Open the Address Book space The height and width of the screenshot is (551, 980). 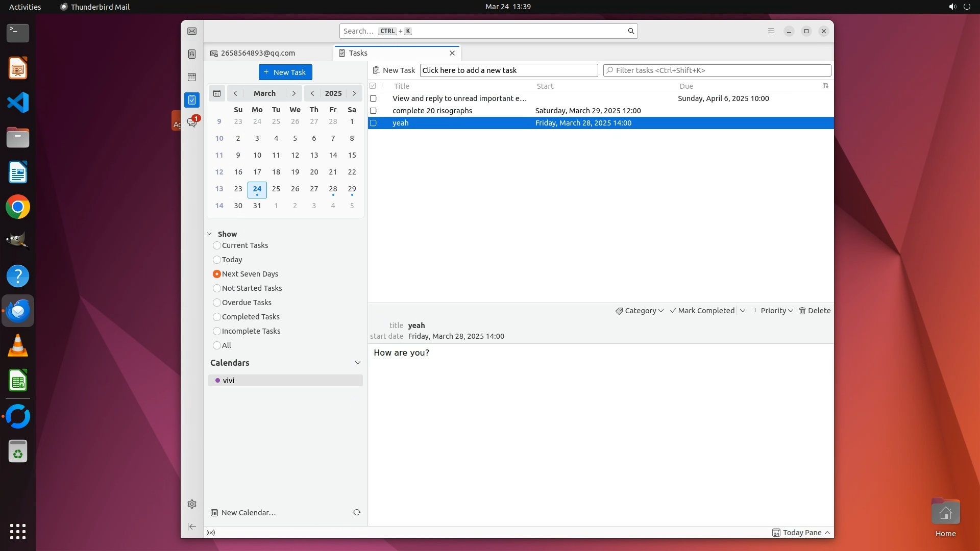click(x=192, y=54)
